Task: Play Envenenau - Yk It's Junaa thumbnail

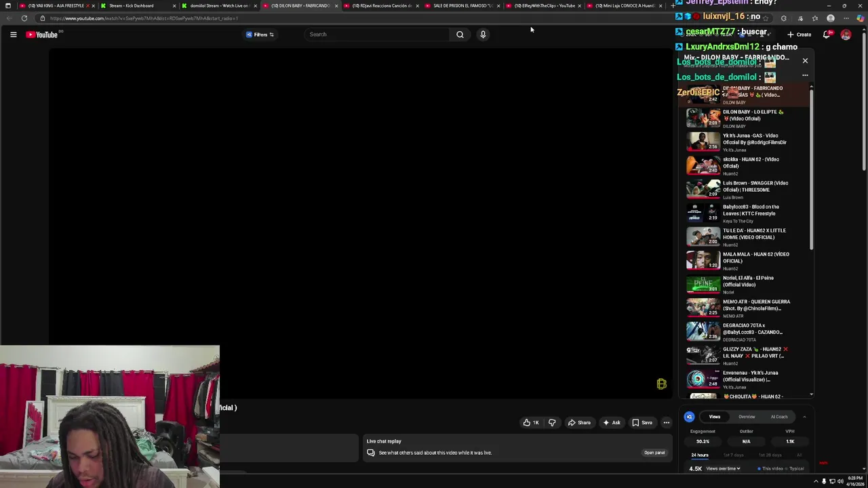Action: [x=703, y=378]
